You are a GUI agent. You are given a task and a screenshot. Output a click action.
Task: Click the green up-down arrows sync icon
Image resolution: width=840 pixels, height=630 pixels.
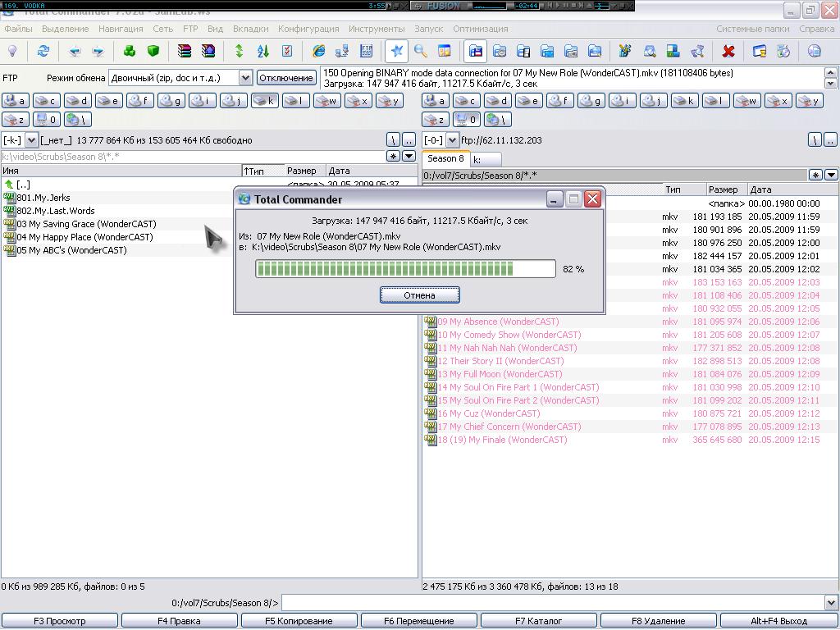(239, 51)
